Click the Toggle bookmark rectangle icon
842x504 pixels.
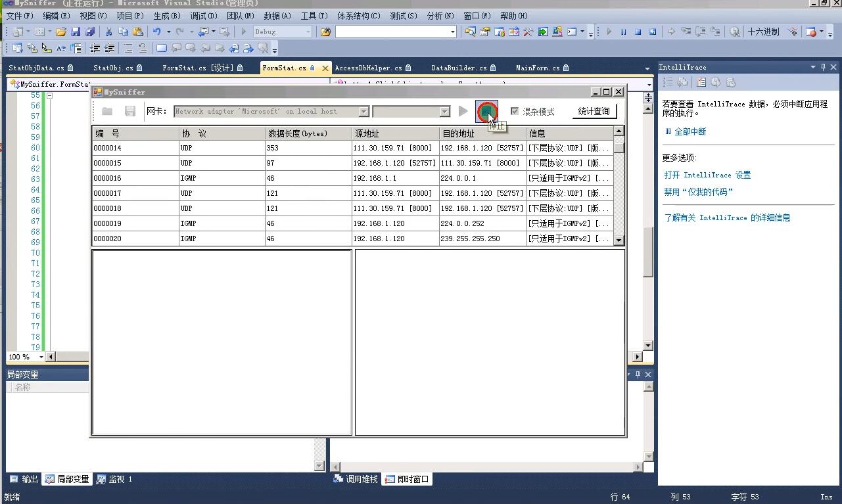[162, 48]
